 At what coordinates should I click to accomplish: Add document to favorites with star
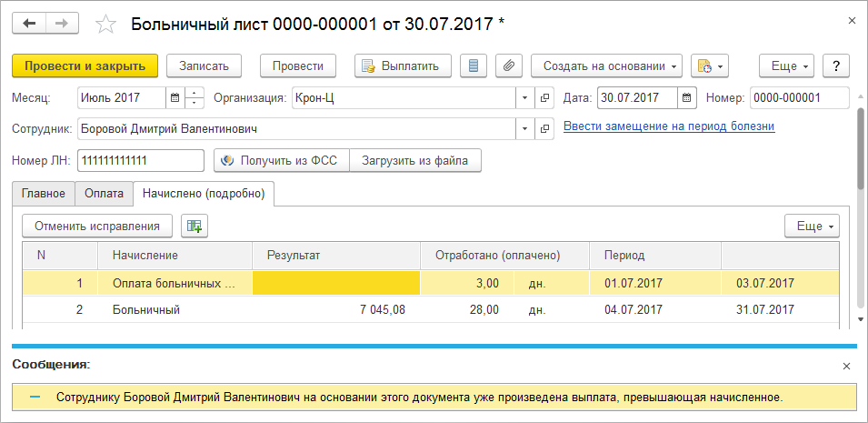pos(106,25)
